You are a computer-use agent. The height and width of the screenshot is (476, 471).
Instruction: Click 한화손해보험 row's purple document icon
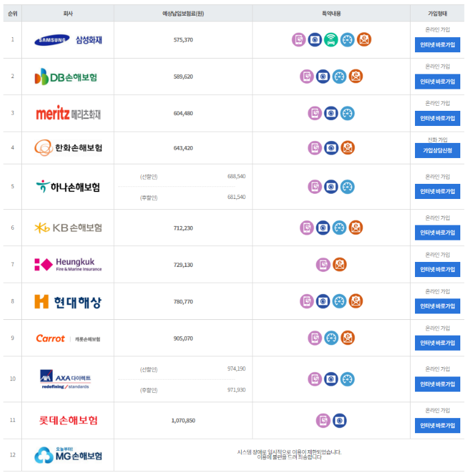[315, 148]
